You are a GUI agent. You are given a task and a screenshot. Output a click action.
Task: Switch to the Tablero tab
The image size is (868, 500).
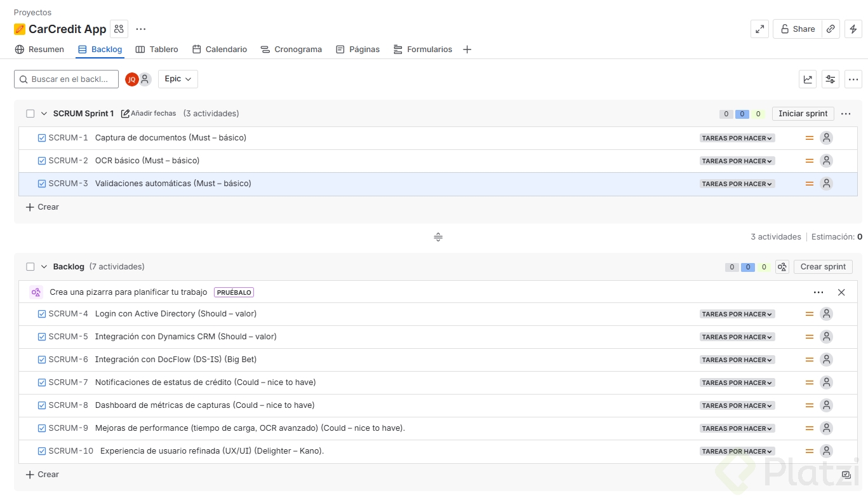[x=157, y=50]
